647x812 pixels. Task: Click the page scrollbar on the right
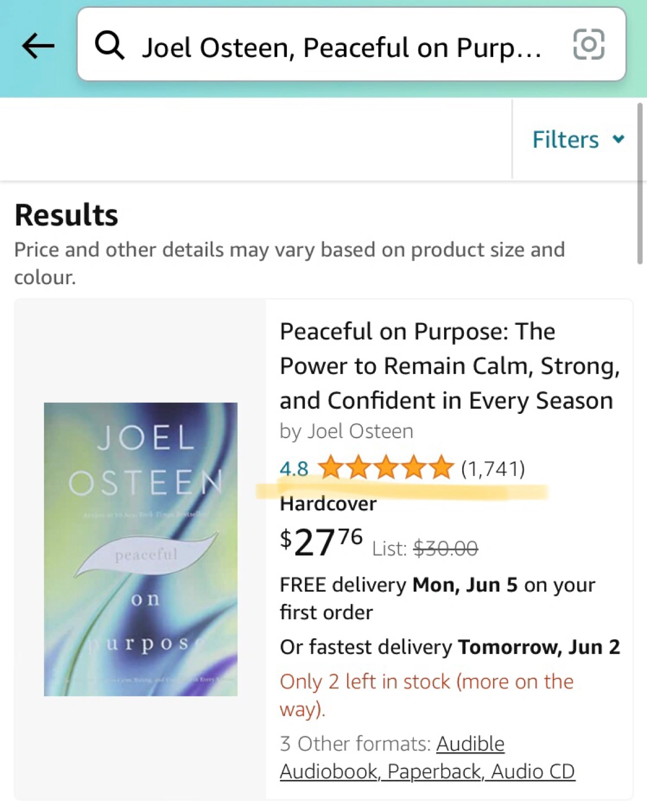click(640, 183)
